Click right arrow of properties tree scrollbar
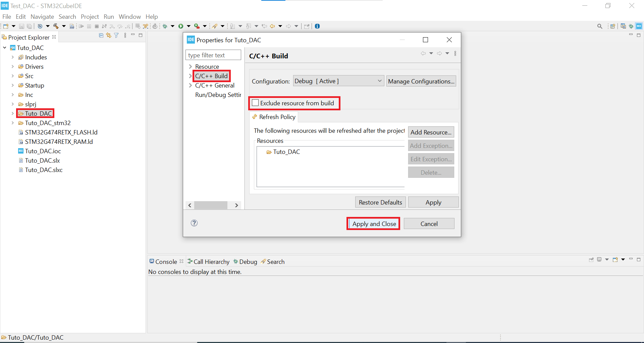Viewport: 644px width, 343px height. (x=236, y=205)
